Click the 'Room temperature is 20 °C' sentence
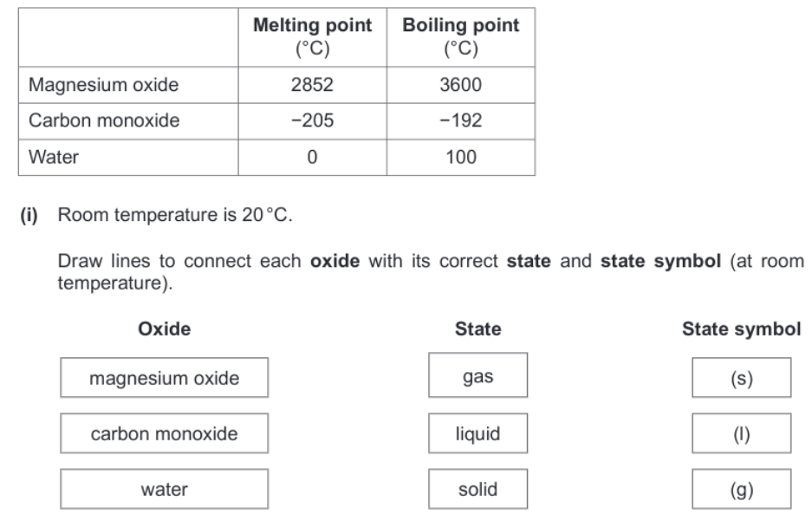The image size is (812, 514). [x=175, y=215]
